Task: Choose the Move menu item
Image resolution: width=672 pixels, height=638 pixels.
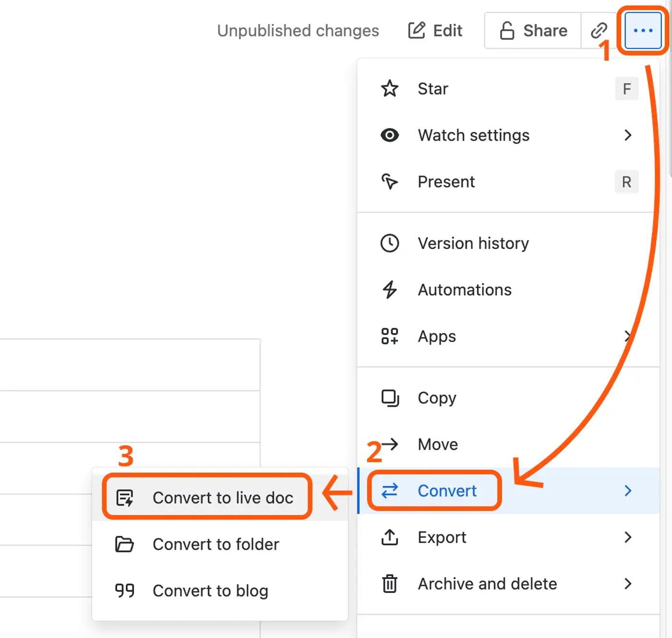Action: pyautogui.click(x=437, y=444)
